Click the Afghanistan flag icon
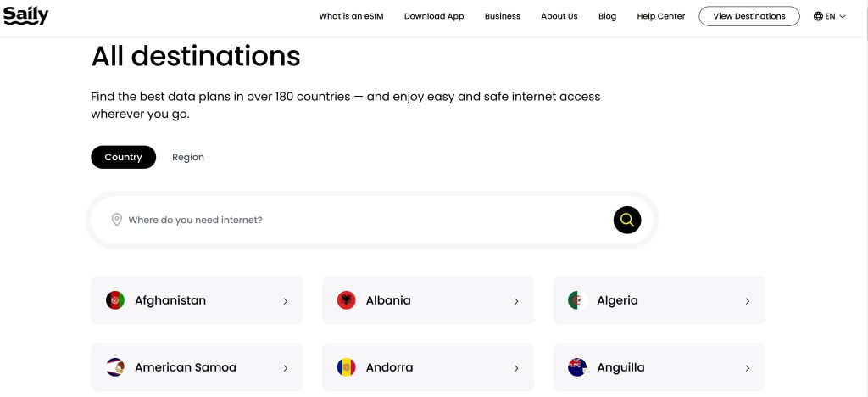Viewport: 868px width, 397px height. tap(115, 300)
